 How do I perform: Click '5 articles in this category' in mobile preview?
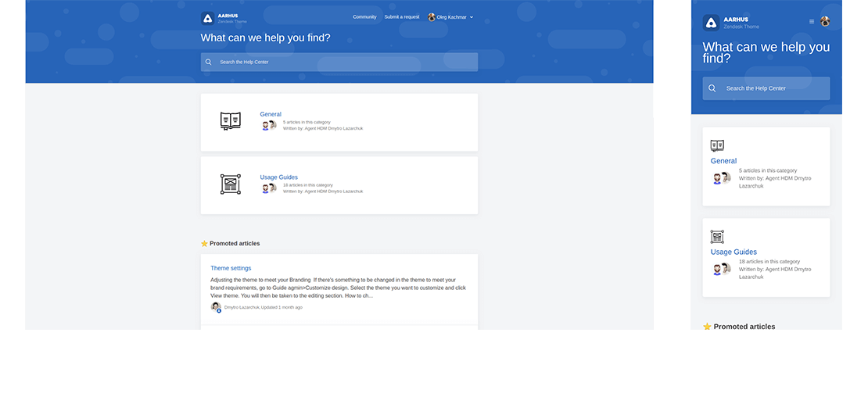(768, 171)
